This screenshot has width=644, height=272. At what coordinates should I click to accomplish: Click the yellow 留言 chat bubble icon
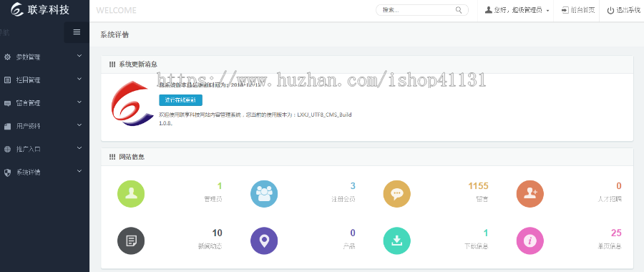(x=396, y=194)
